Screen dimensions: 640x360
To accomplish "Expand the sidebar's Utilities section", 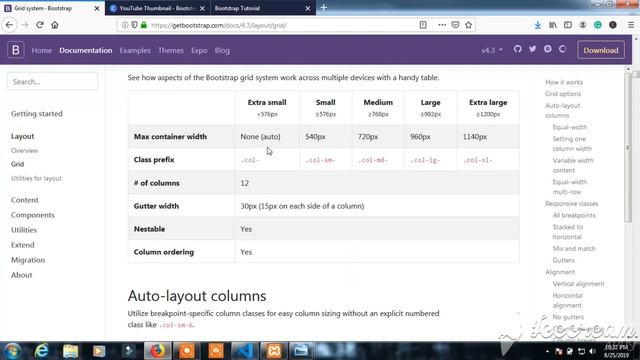I will (x=24, y=230).
